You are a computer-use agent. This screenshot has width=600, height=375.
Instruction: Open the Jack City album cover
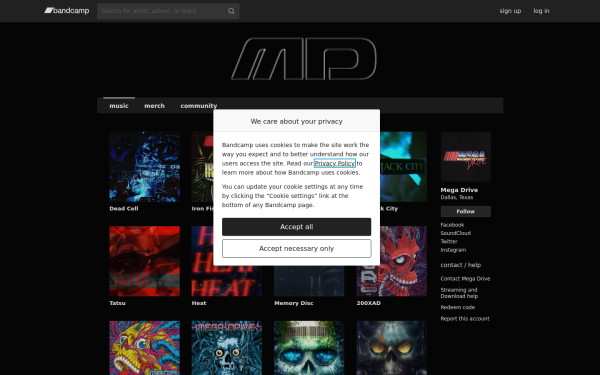click(x=403, y=166)
